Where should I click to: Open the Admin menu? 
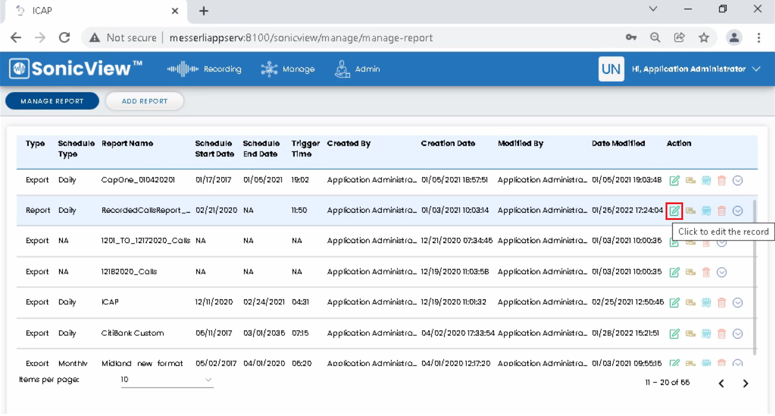click(x=357, y=69)
